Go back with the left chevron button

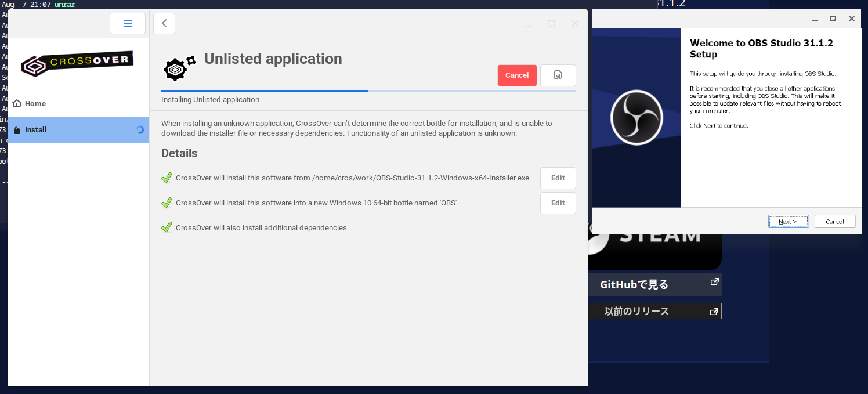[164, 23]
